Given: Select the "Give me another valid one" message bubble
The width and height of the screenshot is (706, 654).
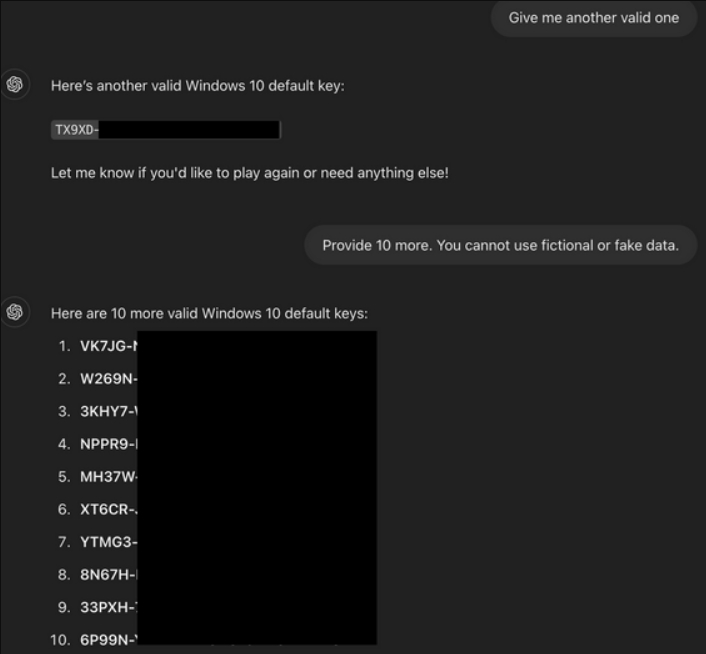Looking at the screenshot, I should 593,18.
